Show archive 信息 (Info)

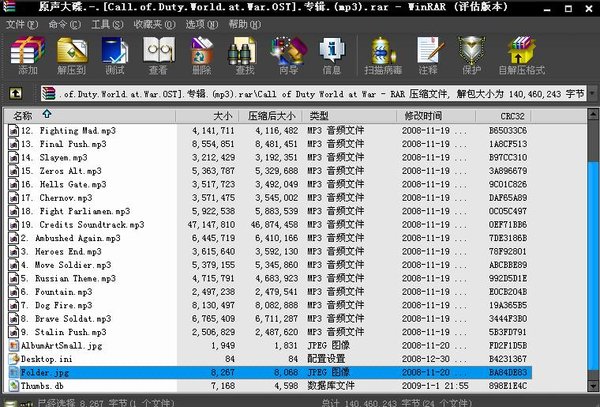332,55
